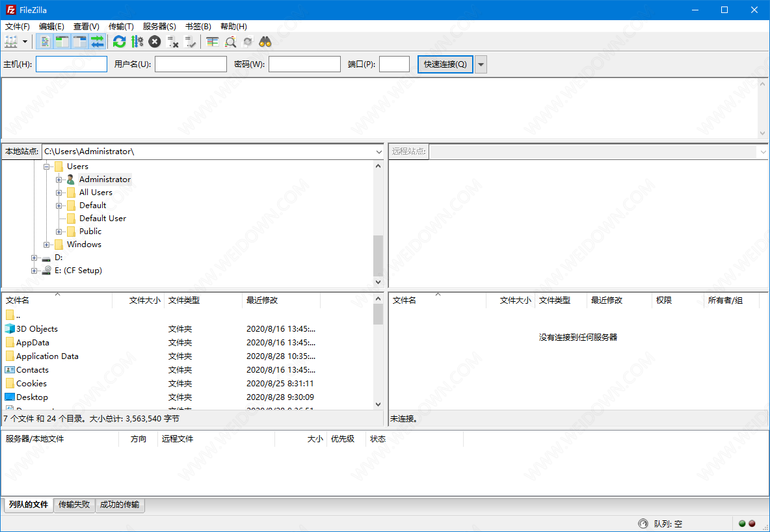Collapse the Users folder in tree
Viewport: 770px width, 532px height.
(46, 166)
